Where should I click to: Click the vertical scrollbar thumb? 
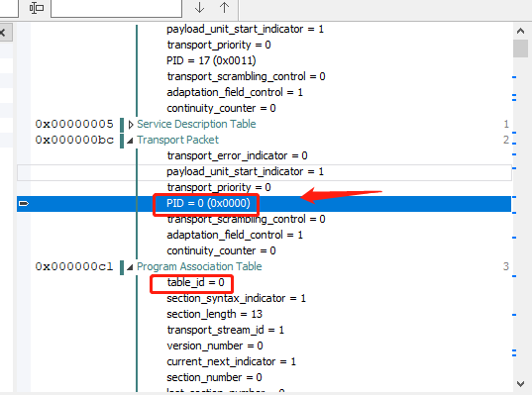(520, 49)
